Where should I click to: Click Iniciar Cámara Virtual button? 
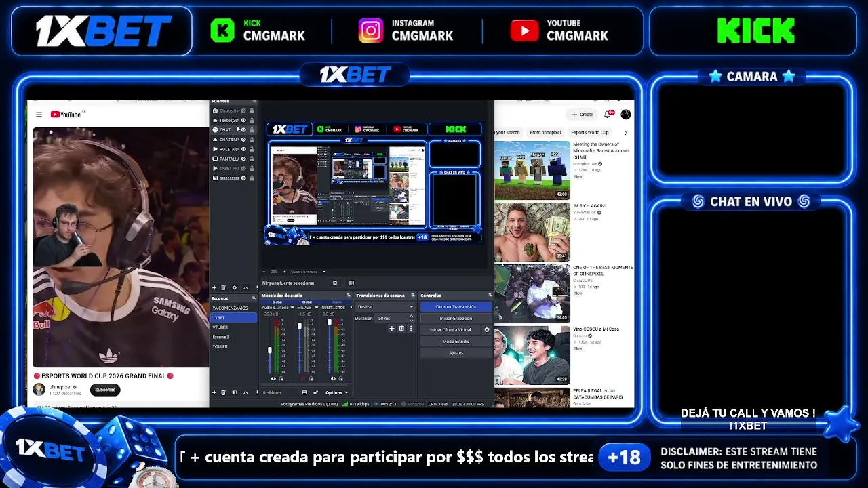(x=450, y=330)
